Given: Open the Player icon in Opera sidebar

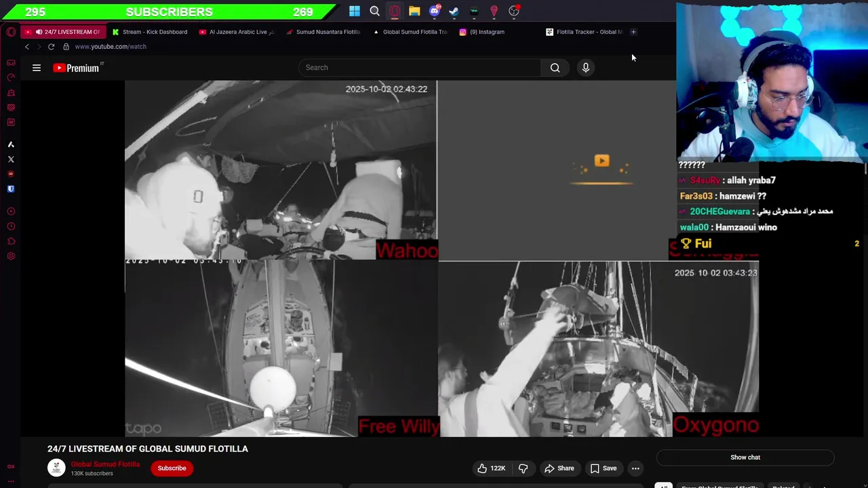Looking at the screenshot, I should (x=11, y=211).
